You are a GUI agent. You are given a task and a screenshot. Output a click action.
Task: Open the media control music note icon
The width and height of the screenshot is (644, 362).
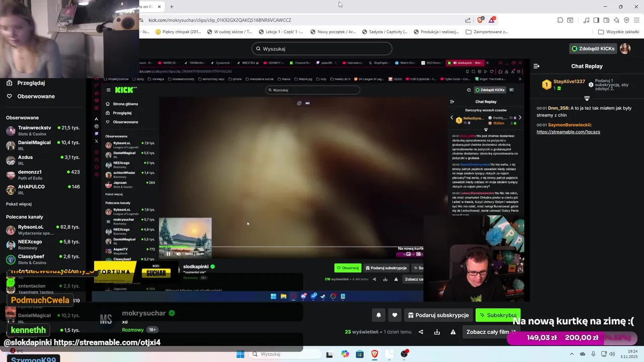click(586, 20)
